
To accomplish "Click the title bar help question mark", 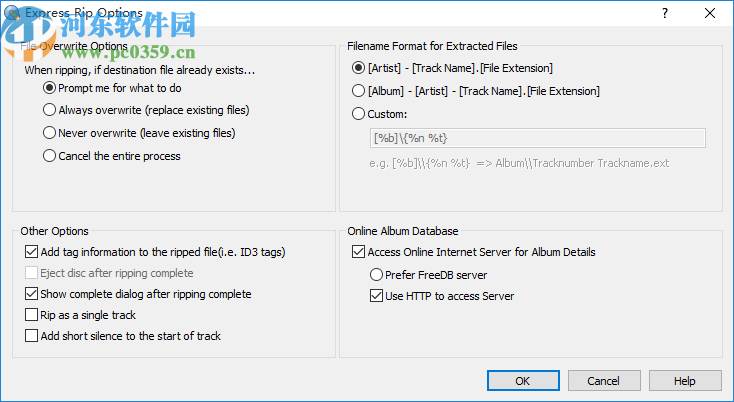I will pos(665,14).
